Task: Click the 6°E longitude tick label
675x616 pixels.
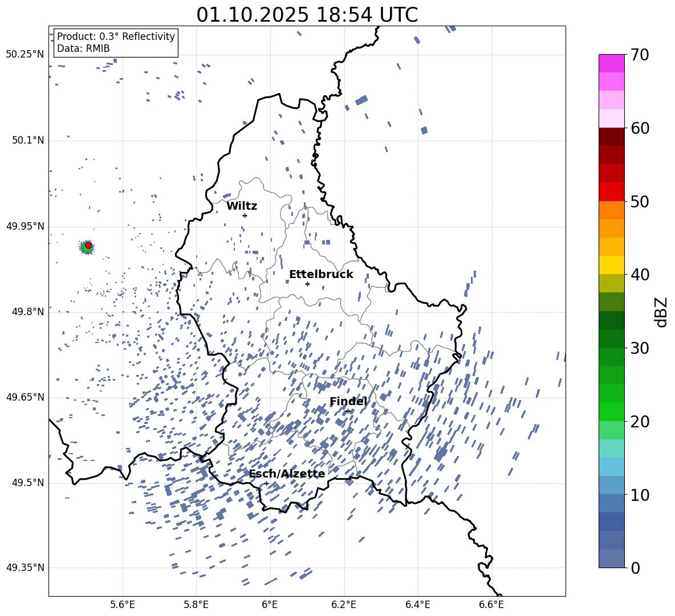Action: (x=270, y=605)
